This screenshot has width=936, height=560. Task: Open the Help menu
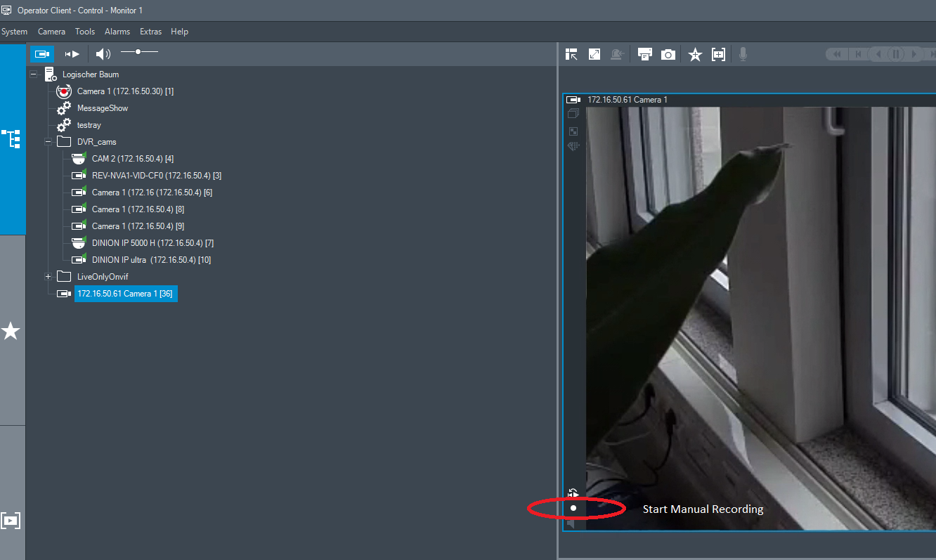pos(180,32)
